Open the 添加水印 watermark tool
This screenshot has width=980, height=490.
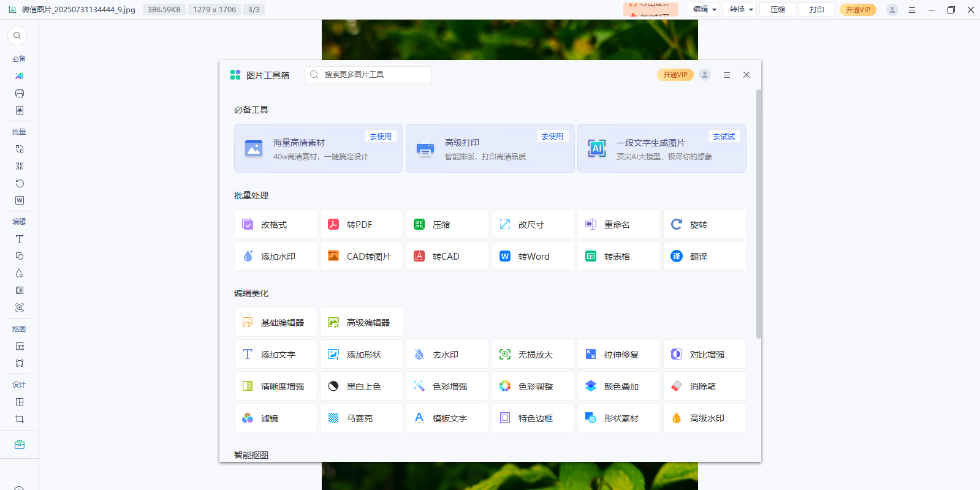pyautogui.click(x=275, y=257)
